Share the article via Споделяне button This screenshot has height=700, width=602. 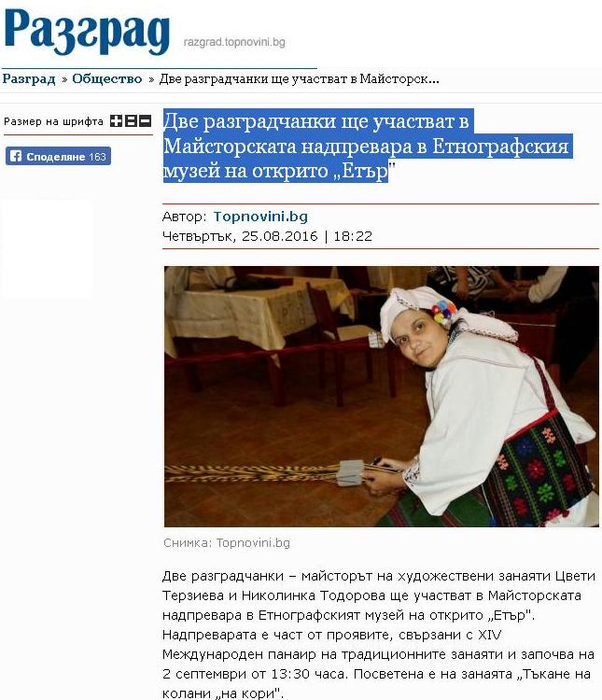coord(58,156)
